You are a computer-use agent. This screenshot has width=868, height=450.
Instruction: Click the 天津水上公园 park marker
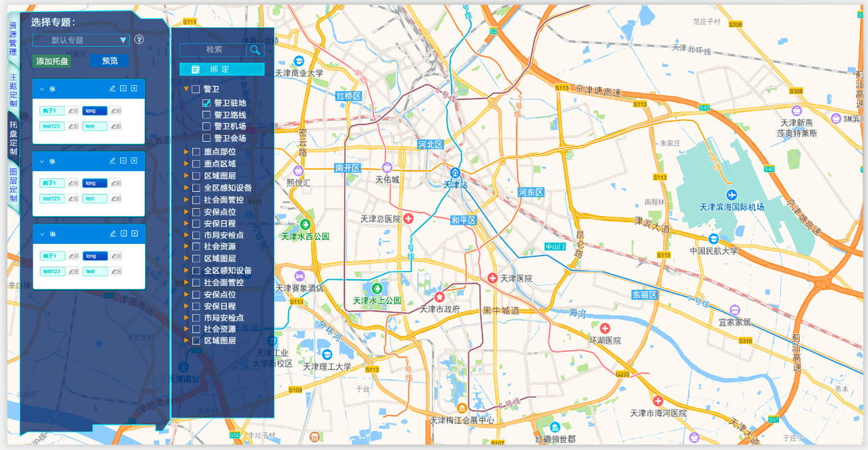coord(377,289)
